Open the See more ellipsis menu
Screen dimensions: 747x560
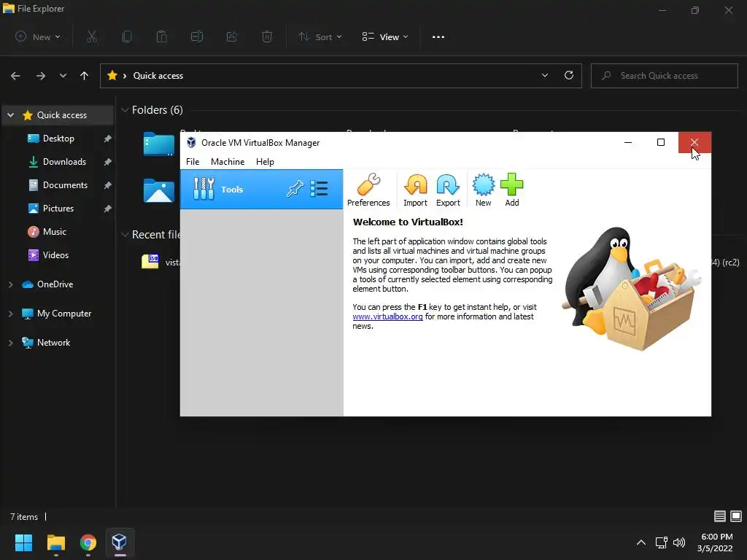coord(438,36)
